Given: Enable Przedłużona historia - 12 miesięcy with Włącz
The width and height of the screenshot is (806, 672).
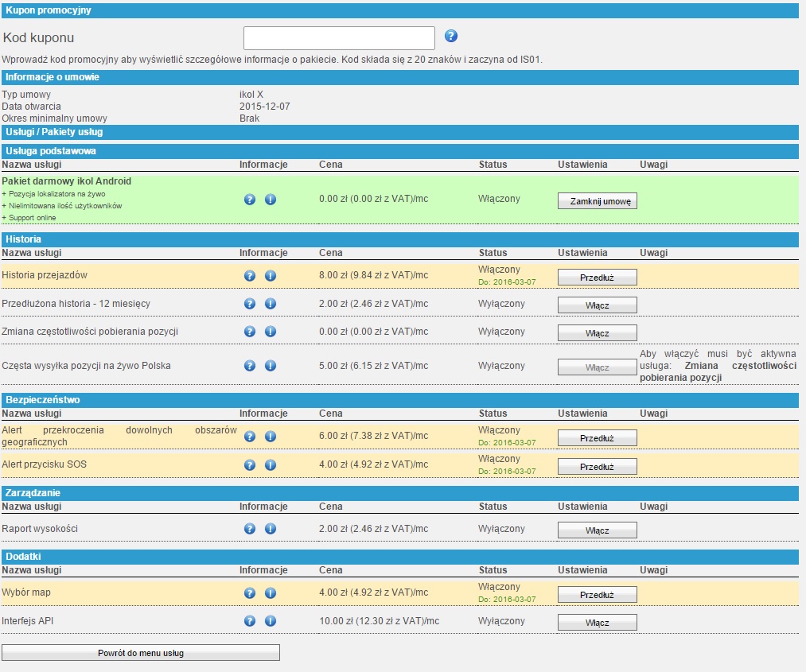Looking at the screenshot, I should (x=597, y=305).
